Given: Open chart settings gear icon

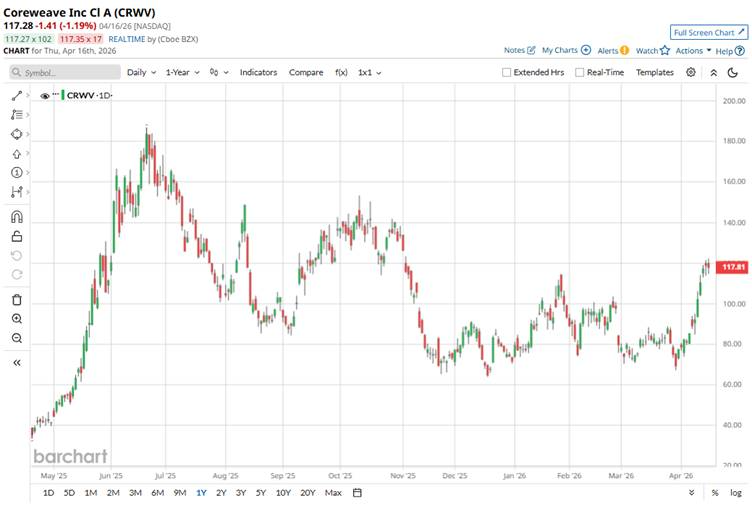Looking at the screenshot, I should pos(691,72).
